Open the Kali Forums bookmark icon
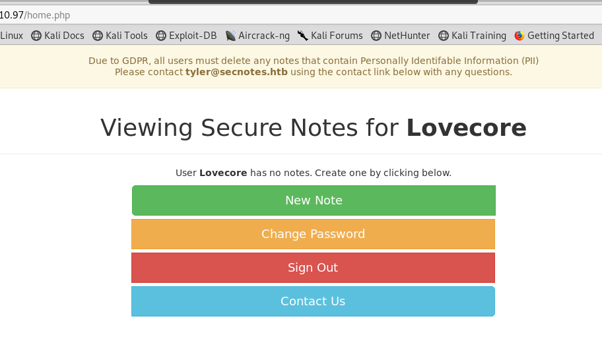 [x=303, y=36]
